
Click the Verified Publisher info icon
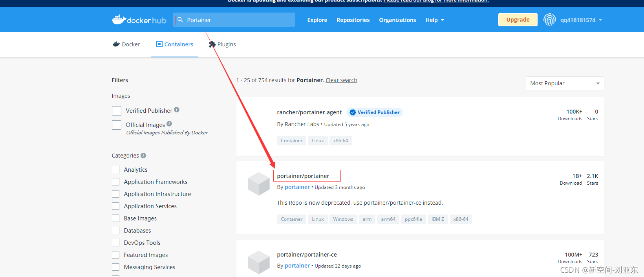177,110
